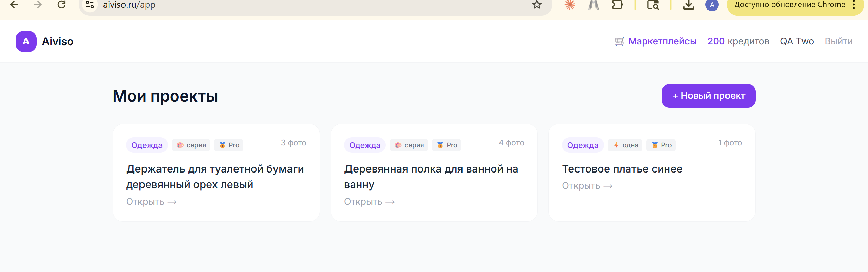868x272 pixels.
Task: Click the одна lightning tag
Action: pyautogui.click(x=625, y=145)
